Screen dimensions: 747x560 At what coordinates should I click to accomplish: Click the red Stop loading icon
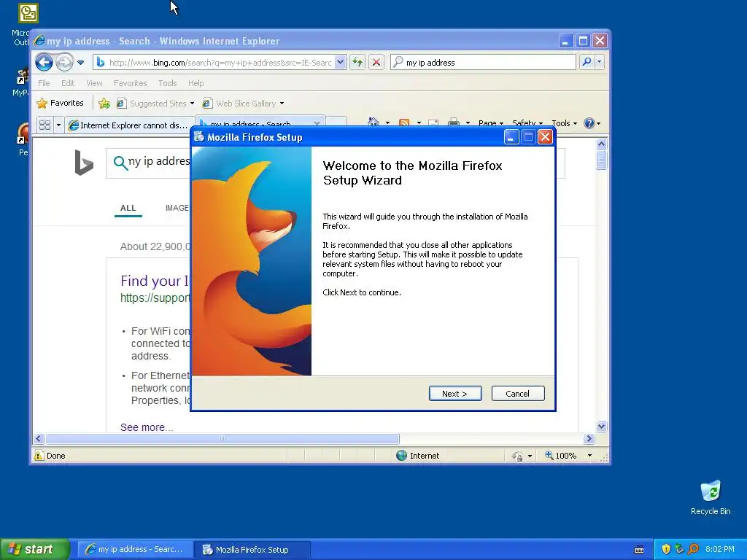coord(376,62)
